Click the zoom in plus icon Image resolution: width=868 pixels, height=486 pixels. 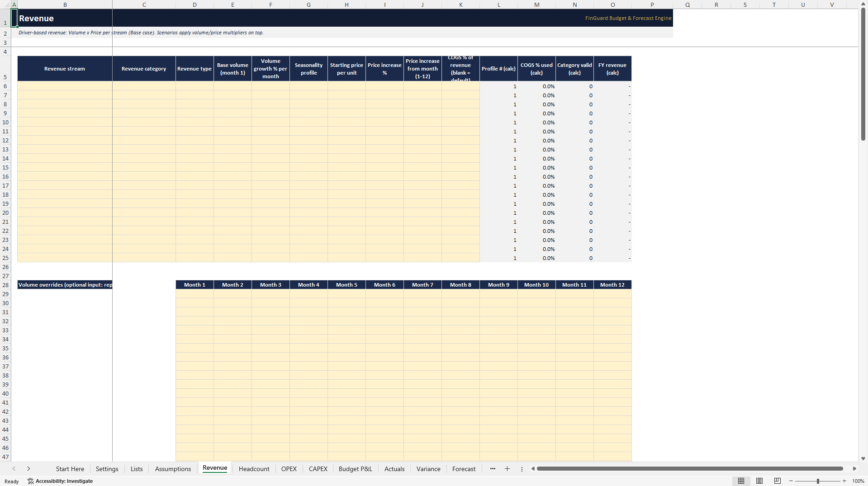click(x=844, y=481)
